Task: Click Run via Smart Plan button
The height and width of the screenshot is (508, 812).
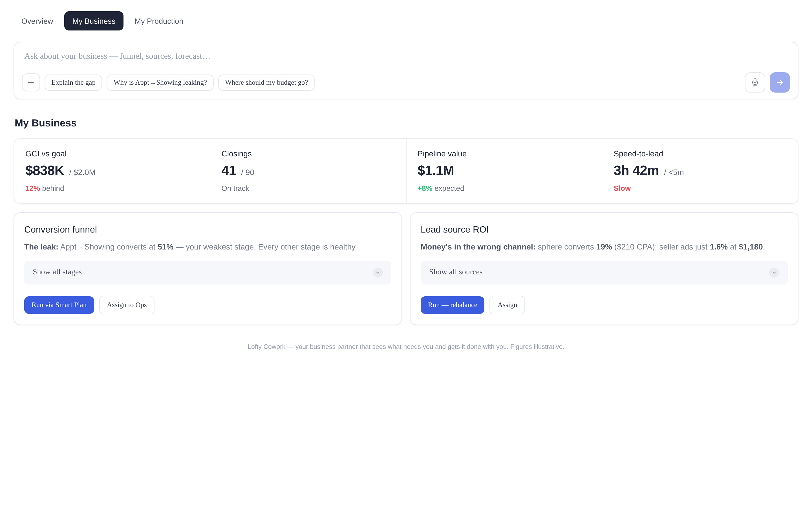Action: click(x=59, y=305)
